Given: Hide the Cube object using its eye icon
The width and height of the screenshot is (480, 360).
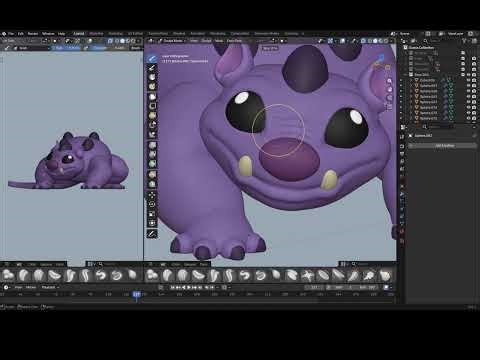Looking at the screenshot, I should [x=469, y=80].
